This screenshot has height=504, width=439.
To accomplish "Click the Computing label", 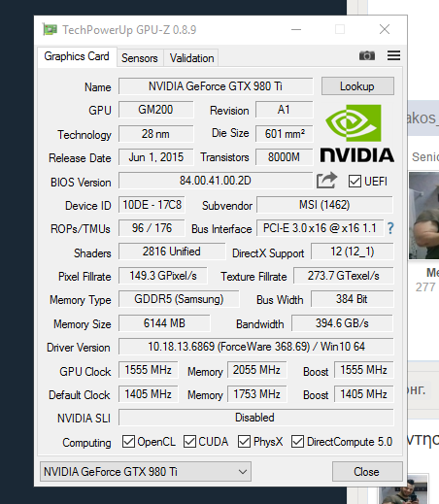I will click(x=86, y=443).
